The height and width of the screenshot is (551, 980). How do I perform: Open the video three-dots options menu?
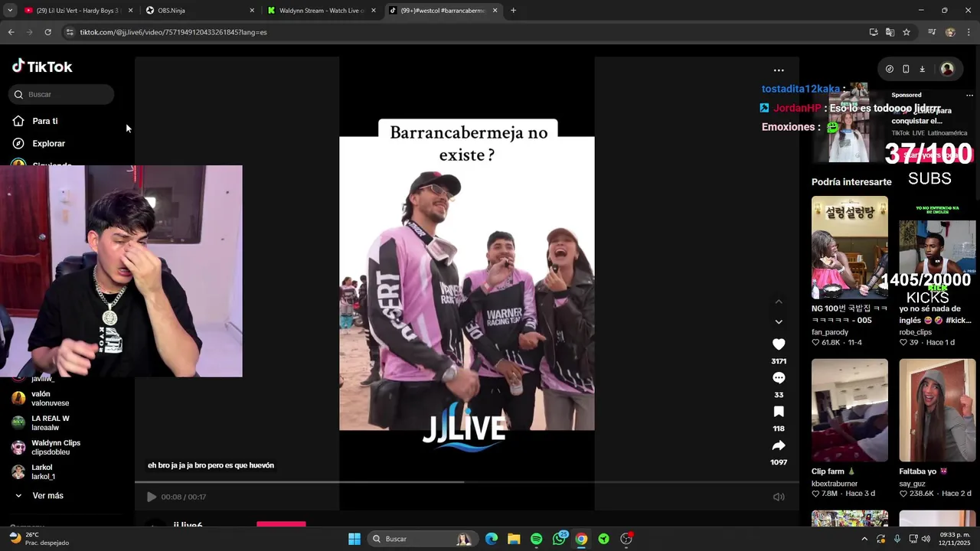779,70
